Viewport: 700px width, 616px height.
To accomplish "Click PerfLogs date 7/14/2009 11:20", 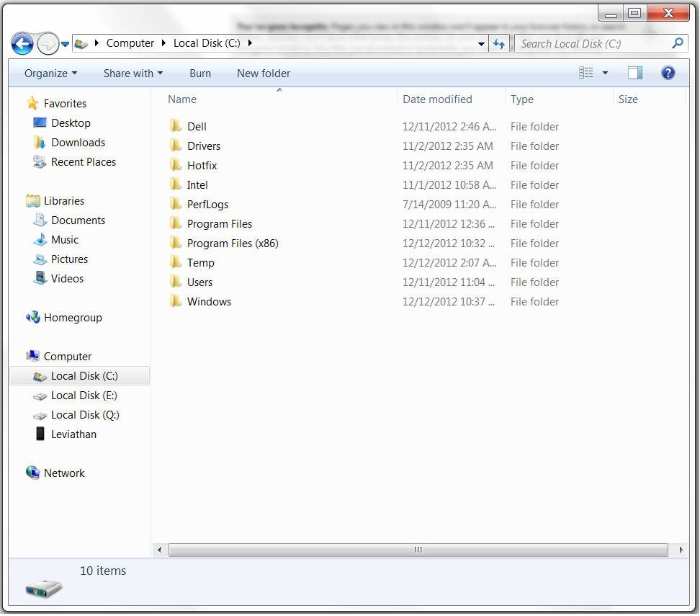I will pos(449,205).
